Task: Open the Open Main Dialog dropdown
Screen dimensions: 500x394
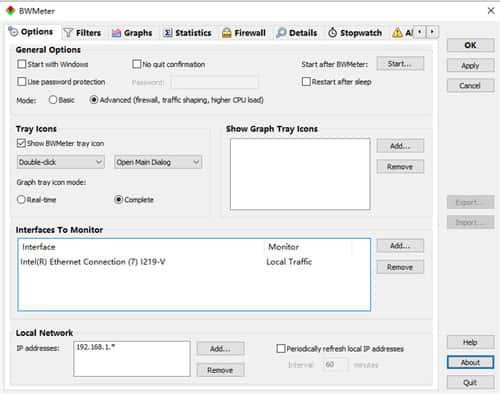Action: tap(158, 162)
